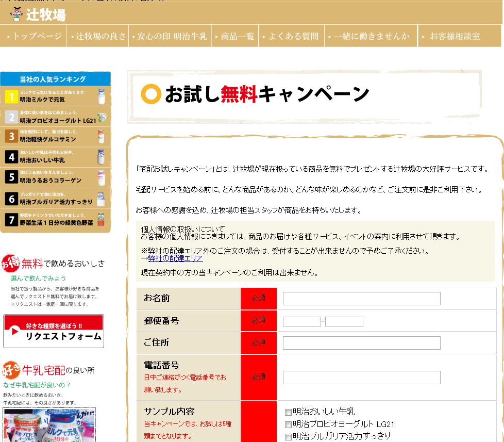Click the silver number 2 rank badge
Screen dimensions: 504x442
[11, 117]
